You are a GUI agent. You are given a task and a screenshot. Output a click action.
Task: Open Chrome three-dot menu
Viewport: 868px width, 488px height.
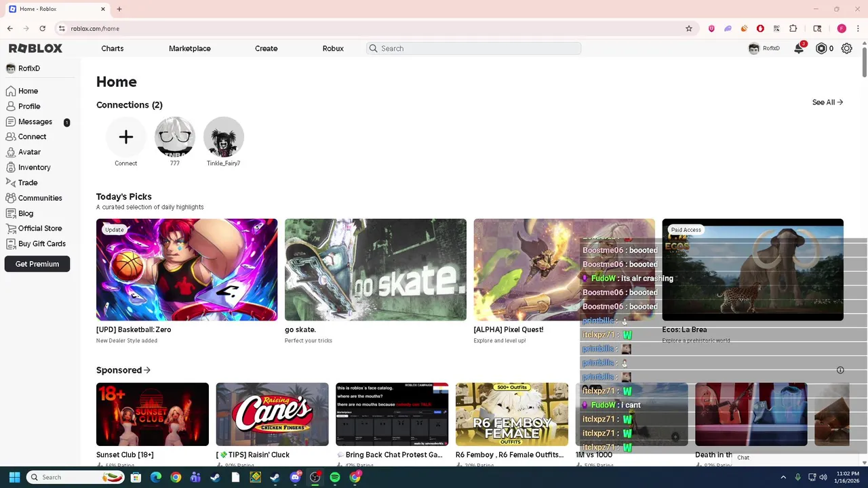858,28
